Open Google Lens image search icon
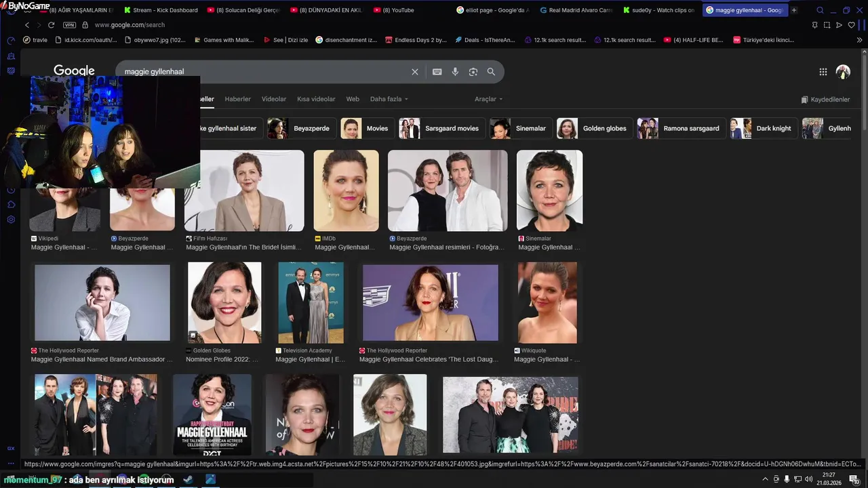Screen dimensions: 868x488 473,72
